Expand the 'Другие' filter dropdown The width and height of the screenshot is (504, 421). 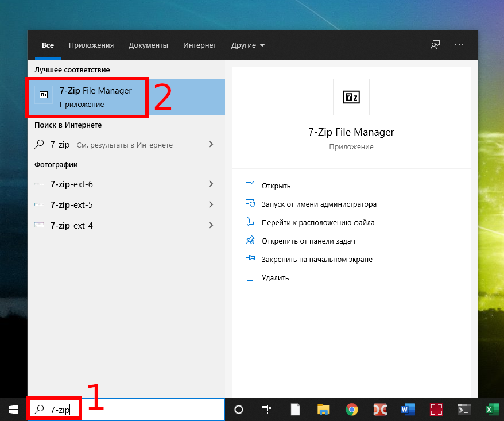pos(248,45)
